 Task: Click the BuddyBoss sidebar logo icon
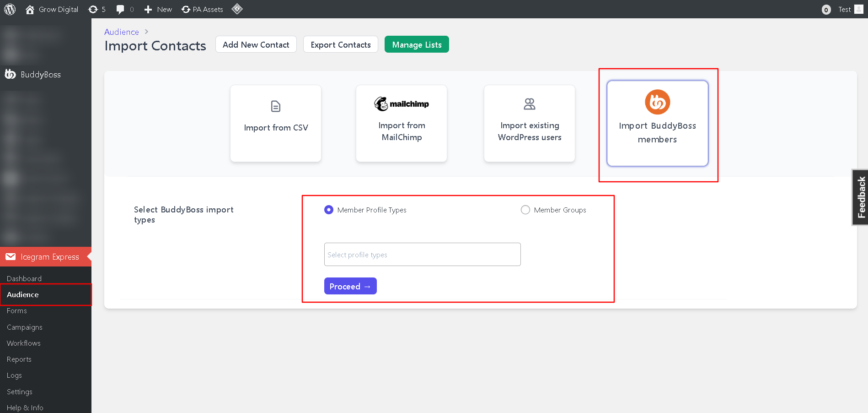[10, 74]
